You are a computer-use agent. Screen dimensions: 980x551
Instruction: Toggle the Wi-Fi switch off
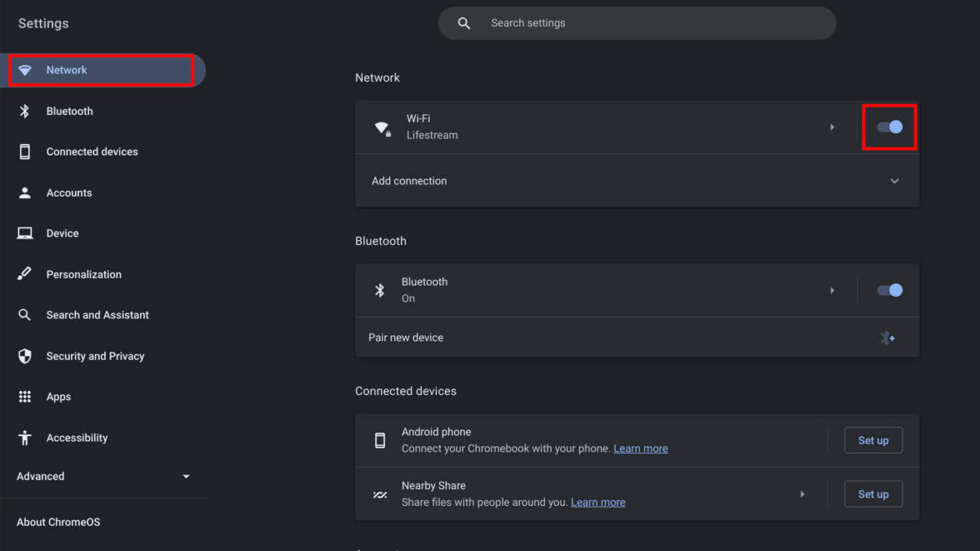(889, 127)
